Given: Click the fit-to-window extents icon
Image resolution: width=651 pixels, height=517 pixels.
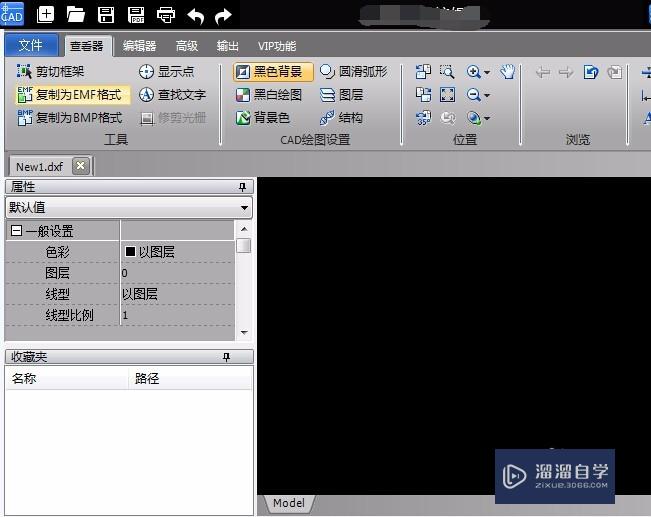Looking at the screenshot, I should (447, 95).
